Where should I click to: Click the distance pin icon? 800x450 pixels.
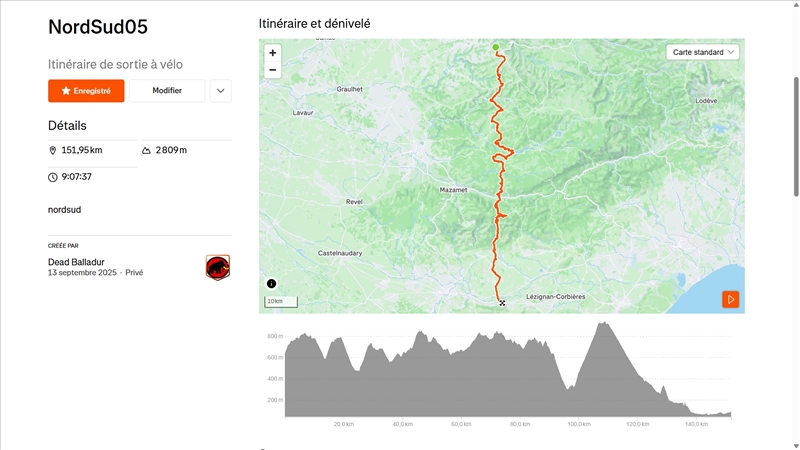[x=53, y=150]
